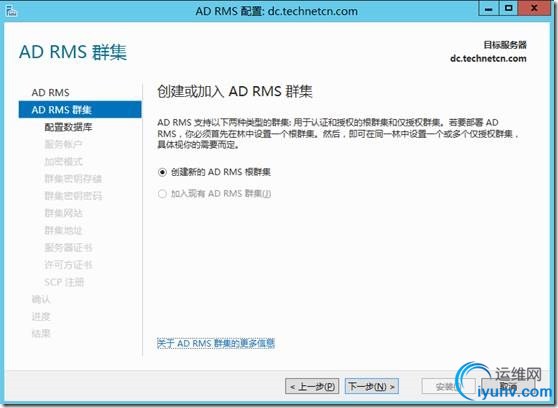Open the 结果 sidebar step
The height and width of the screenshot is (408, 558).
pos(41,334)
